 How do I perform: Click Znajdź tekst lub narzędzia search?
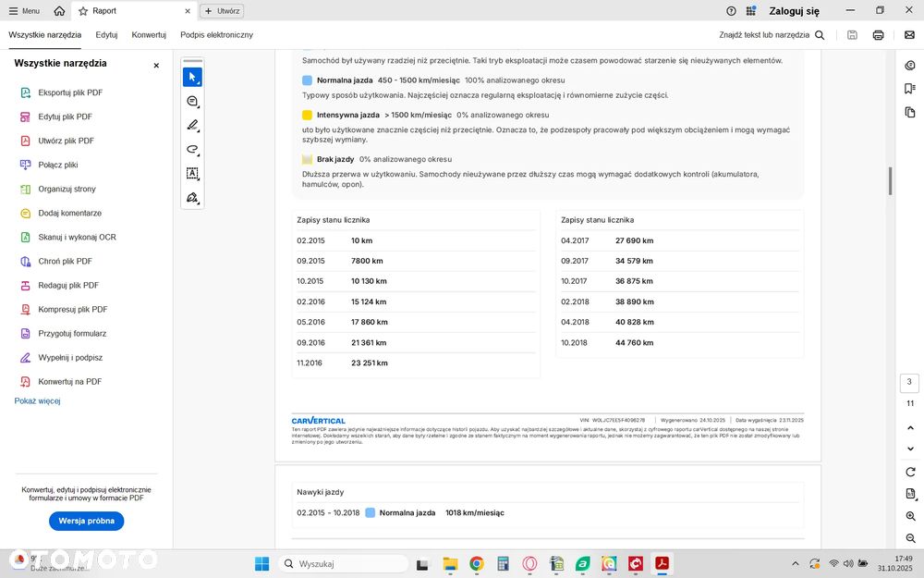(x=772, y=35)
